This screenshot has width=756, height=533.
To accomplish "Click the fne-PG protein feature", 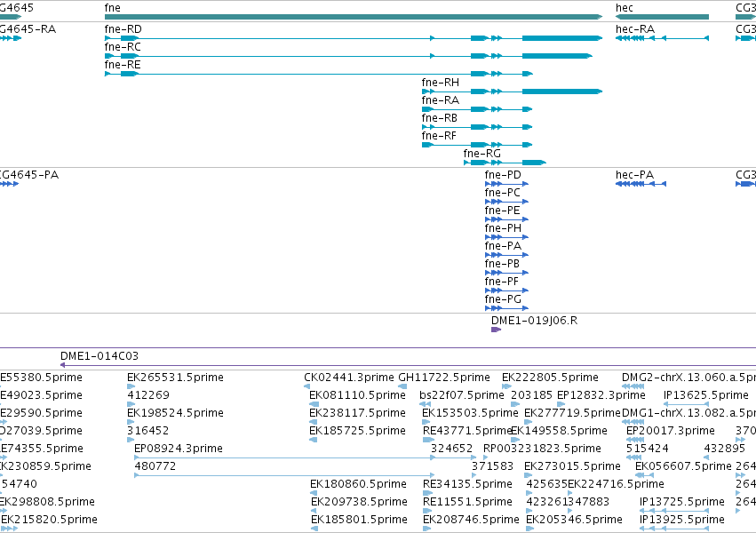I will (506, 308).
